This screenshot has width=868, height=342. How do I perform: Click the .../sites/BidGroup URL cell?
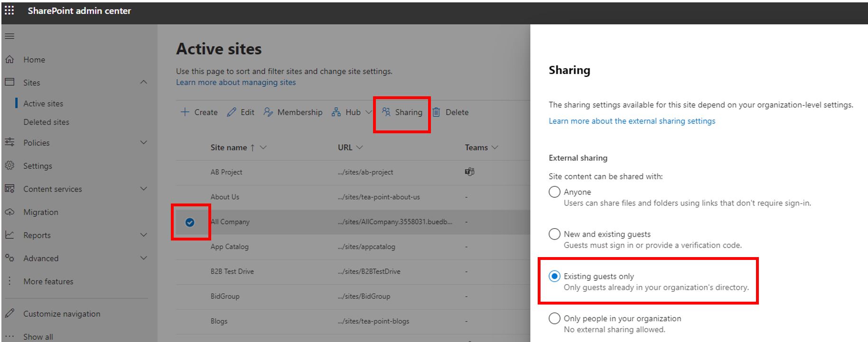pos(364,296)
